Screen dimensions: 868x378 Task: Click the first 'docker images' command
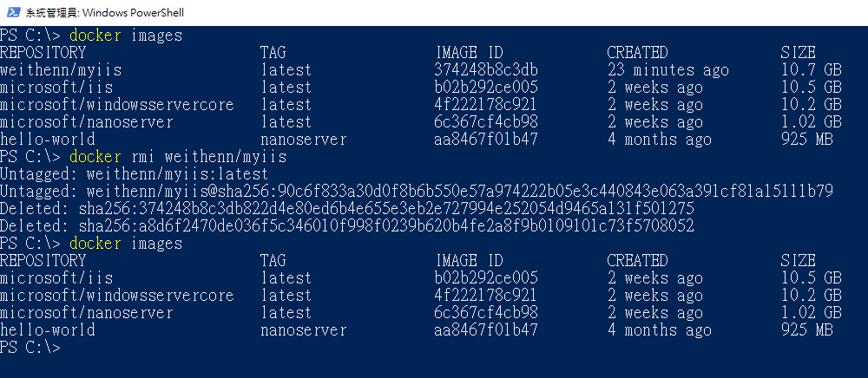pos(126,36)
